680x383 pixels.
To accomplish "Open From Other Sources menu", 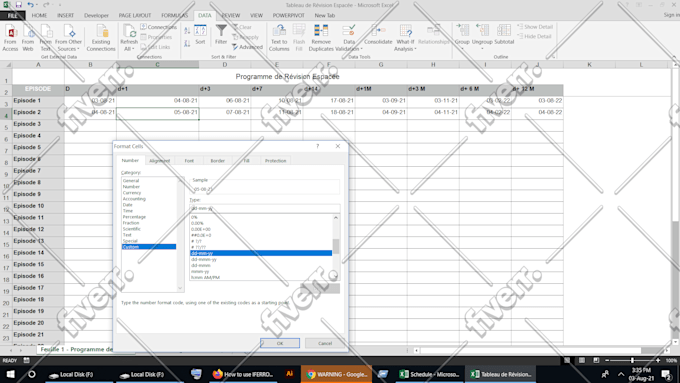I will [68, 38].
